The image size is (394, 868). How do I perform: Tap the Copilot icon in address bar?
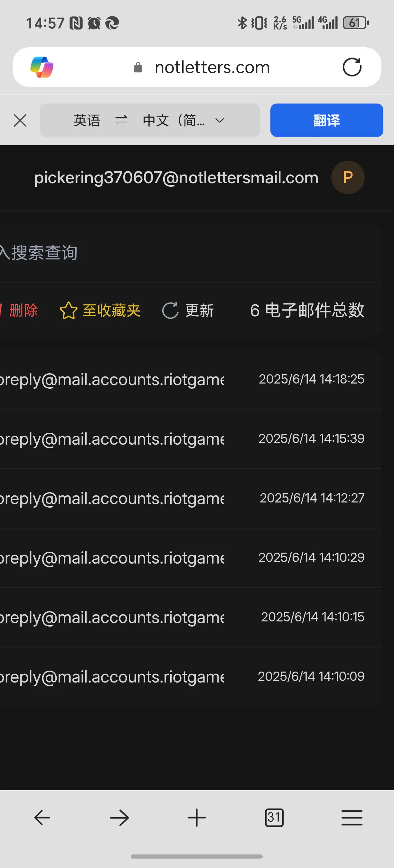coord(42,67)
